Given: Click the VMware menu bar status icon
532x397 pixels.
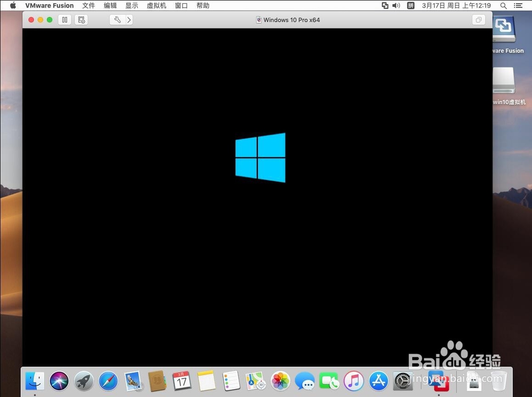Looking at the screenshot, I should coord(385,5).
